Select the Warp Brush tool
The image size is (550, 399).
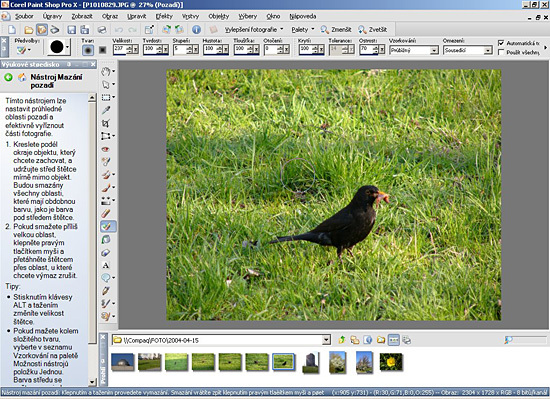pos(106,303)
